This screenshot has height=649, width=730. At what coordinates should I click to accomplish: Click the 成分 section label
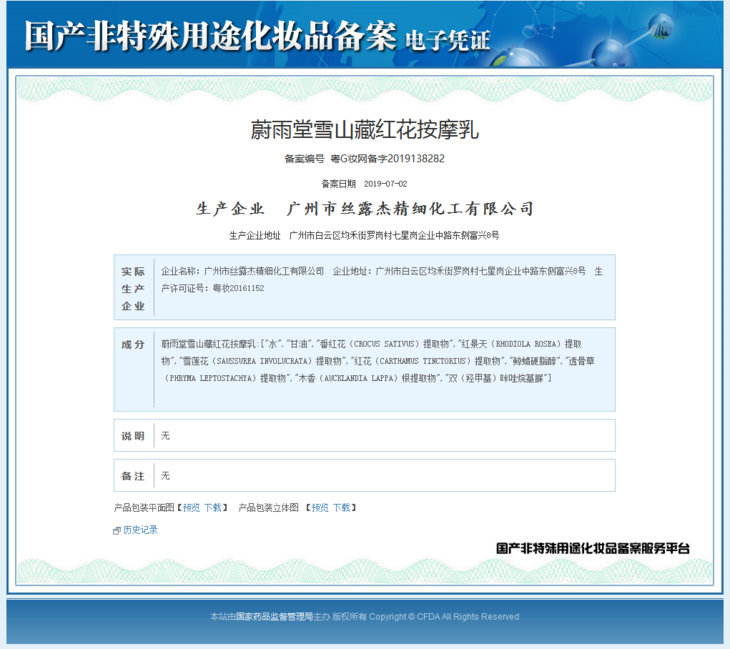[133, 344]
